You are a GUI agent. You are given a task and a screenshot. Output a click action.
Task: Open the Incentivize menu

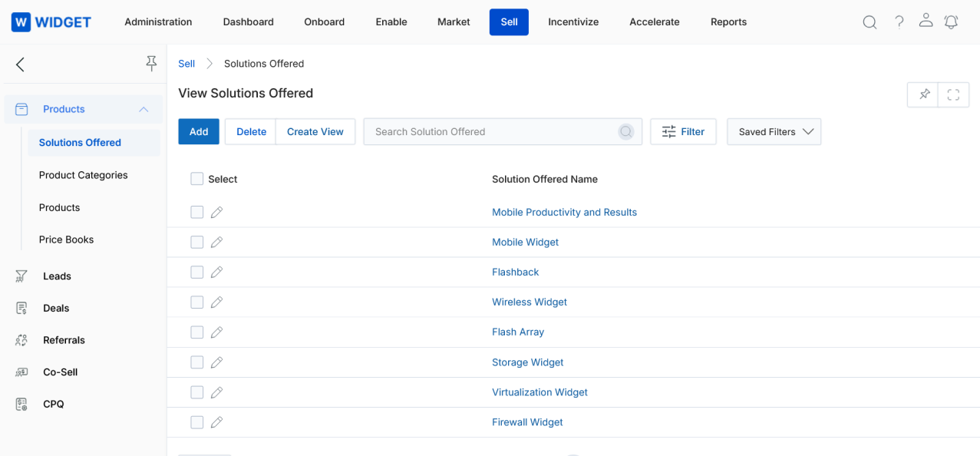(573, 21)
